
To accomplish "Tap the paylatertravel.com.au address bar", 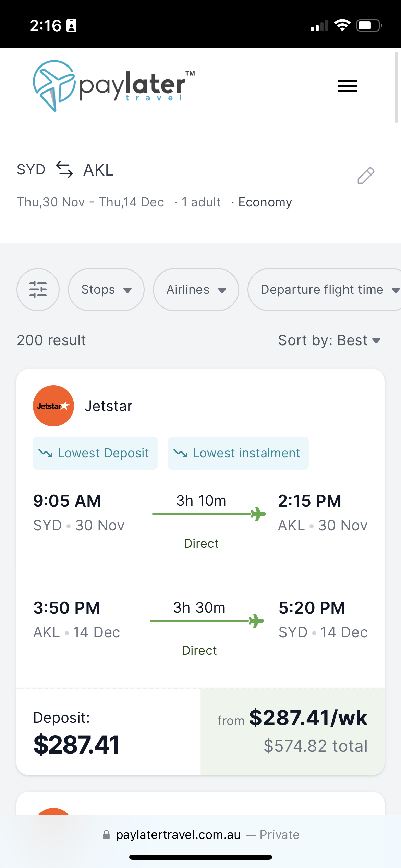I will click(x=200, y=834).
